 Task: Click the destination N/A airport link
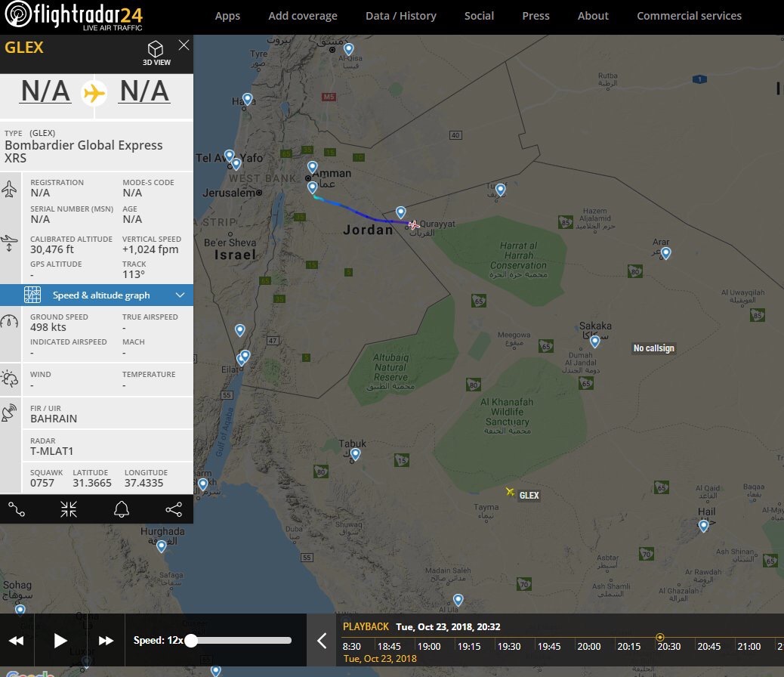coord(144,91)
